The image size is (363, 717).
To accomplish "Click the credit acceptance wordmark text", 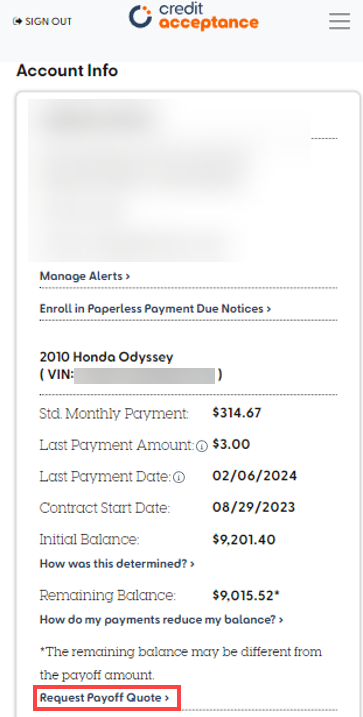I will click(208, 16).
